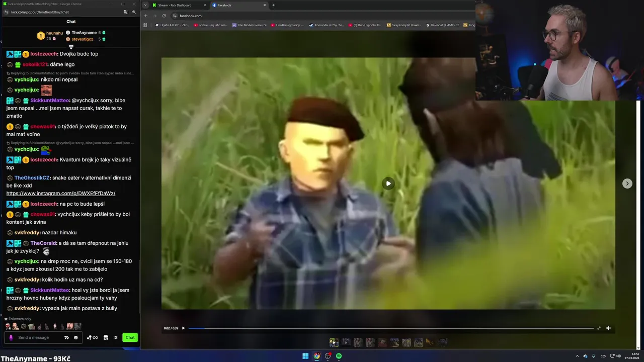This screenshot has height=362, width=644.
Task: Open site settings icon in chat popout address bar
Action: pos(6,12)
